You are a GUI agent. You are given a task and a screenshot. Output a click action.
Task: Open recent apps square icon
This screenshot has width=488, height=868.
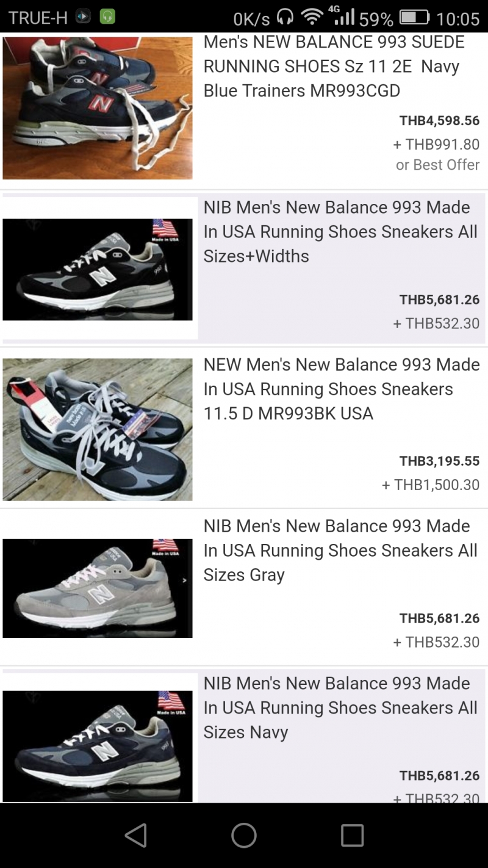352,835
